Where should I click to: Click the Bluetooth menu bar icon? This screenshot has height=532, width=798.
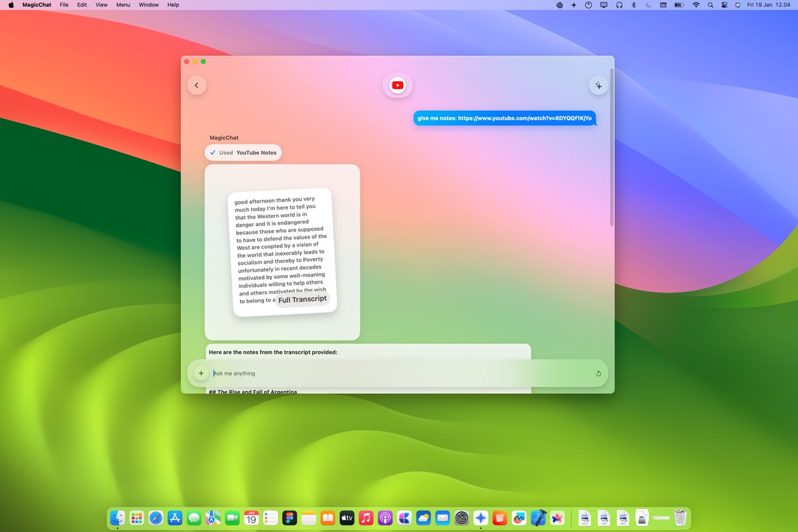634,5
